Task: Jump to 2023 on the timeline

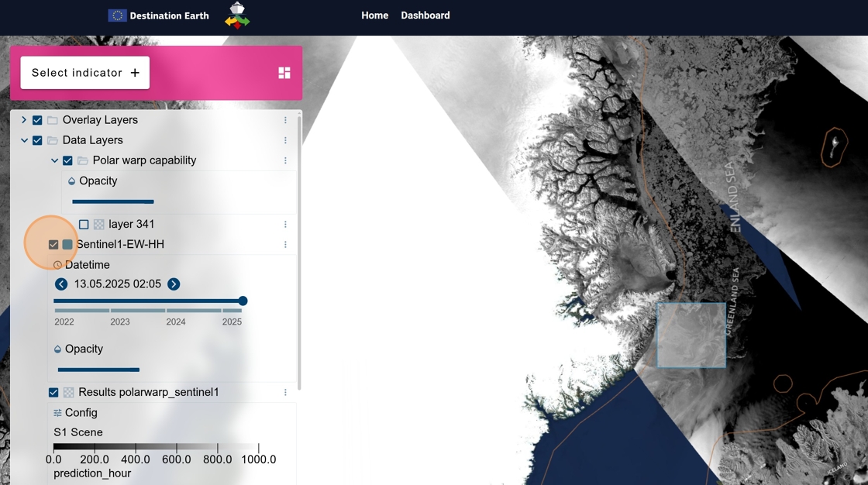Action: pyautogui.click(x=120, y=322)
